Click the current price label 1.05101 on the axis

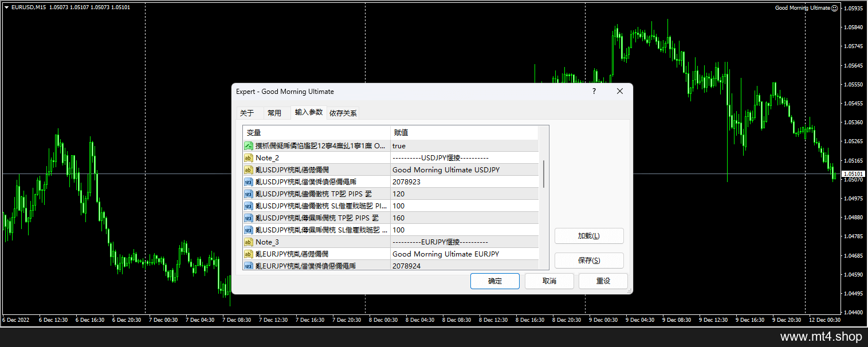(854, 173)
